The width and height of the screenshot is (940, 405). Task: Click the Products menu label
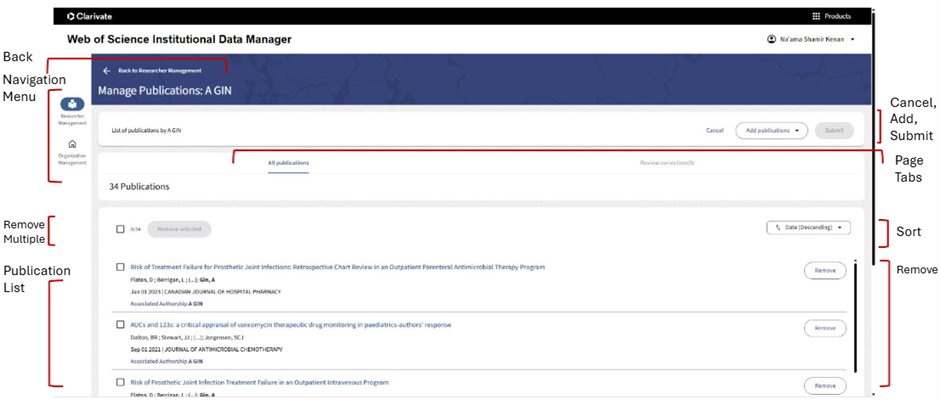tap(837, 16)
